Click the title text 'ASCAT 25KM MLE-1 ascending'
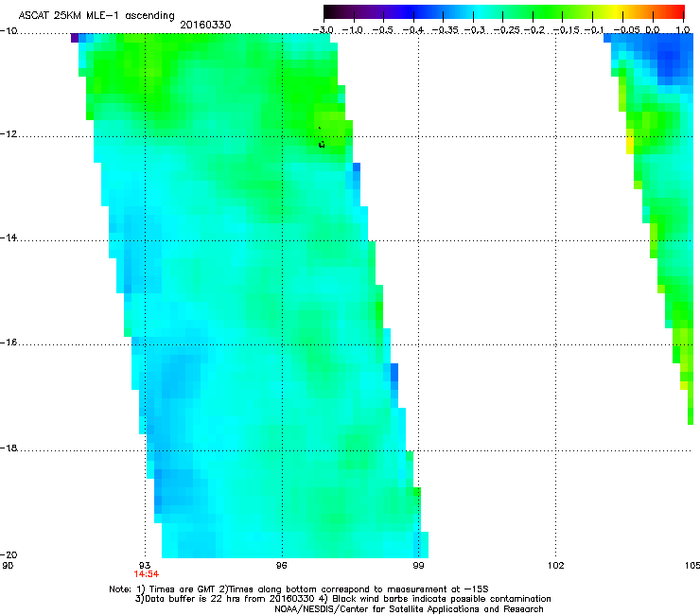The width and height of the screenshot is (700, 615). click(96, 16)
